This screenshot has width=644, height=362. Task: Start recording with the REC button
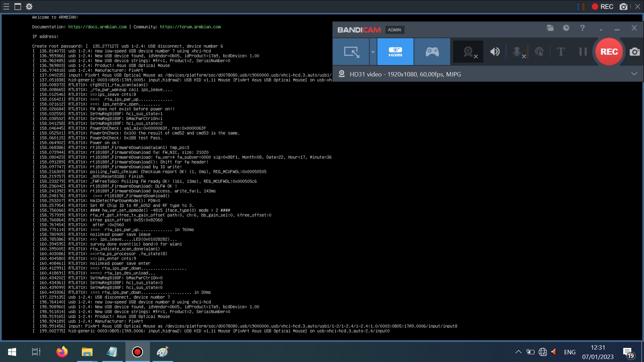[x=609, y=52]
